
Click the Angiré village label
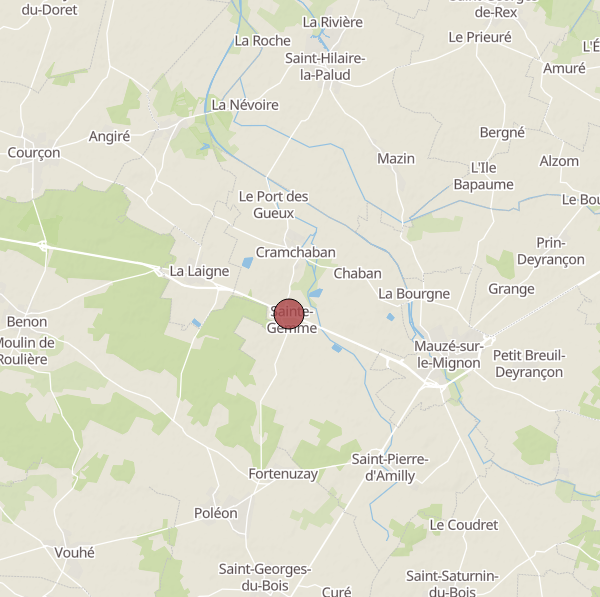[109, 137]
